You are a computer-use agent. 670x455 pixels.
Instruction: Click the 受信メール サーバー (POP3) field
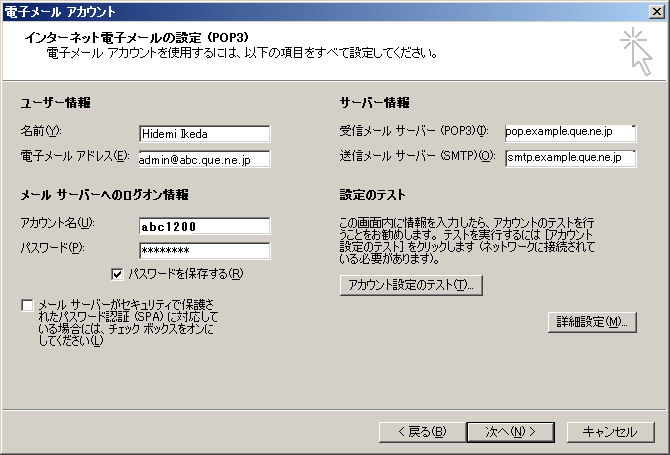pyautogui.click(x=570, y=132)
